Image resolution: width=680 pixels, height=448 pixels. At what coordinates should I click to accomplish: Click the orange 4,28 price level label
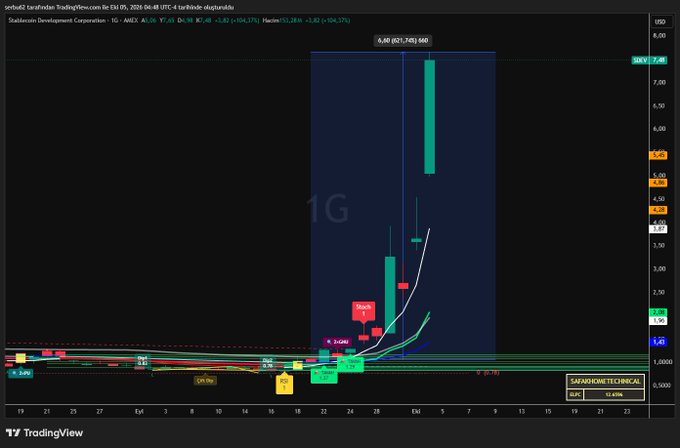pos(658,210)
